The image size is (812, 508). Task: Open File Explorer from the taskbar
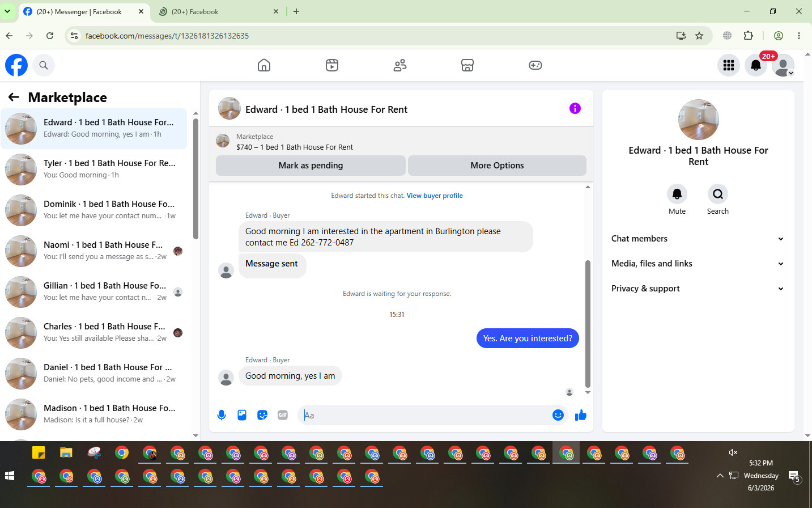pyautogui.click(x=66, y=452)
